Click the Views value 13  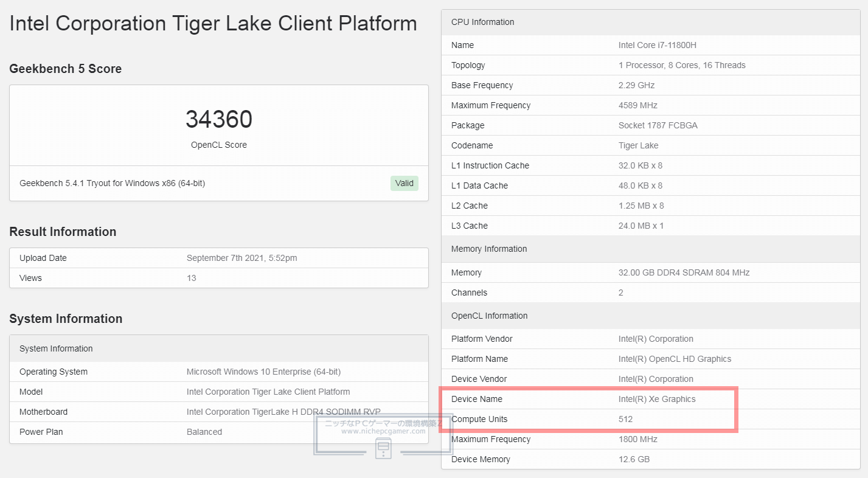tap(192, 278)
